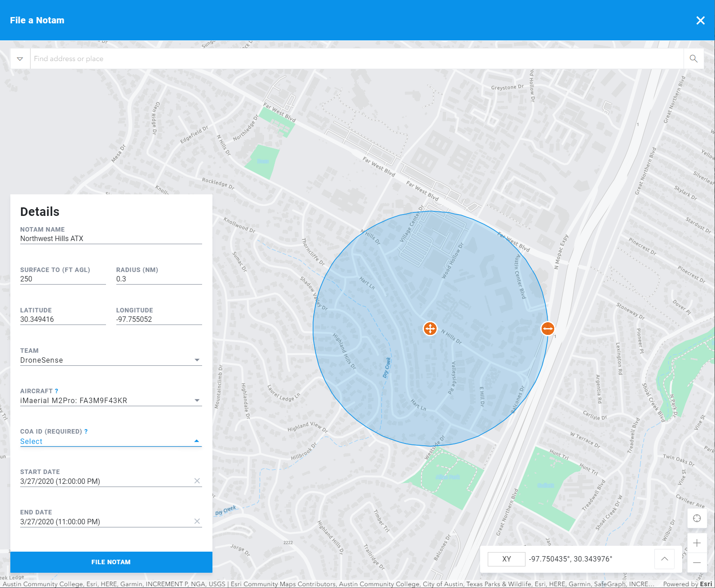The width and height of the screenshot is (715, 588).
Task: Click the find my location icon
Action: point(697,518)
